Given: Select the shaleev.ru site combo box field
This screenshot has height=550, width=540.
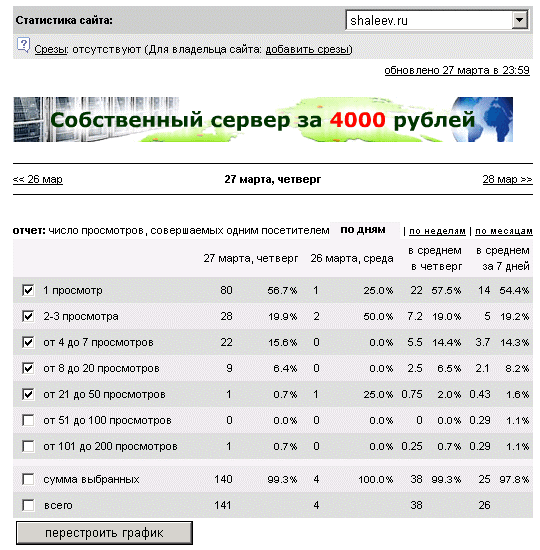Looking at the screenshot, I should (x=437, y=20).
